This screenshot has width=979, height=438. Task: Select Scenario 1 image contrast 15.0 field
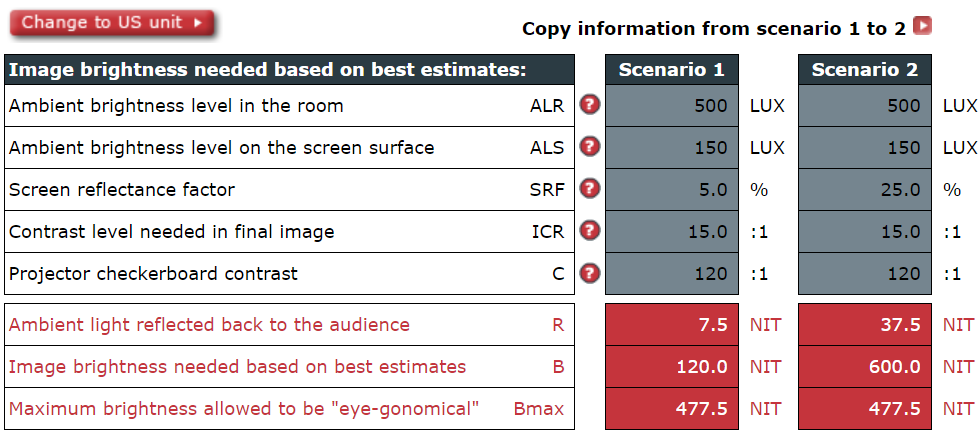[x=672, y=231]
